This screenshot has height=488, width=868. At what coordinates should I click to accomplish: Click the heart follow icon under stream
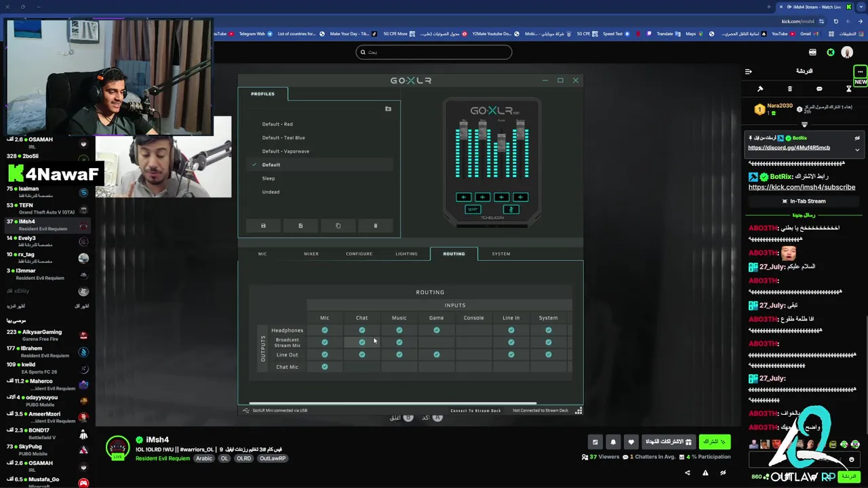pyautogui.click(x=631, y=442)
